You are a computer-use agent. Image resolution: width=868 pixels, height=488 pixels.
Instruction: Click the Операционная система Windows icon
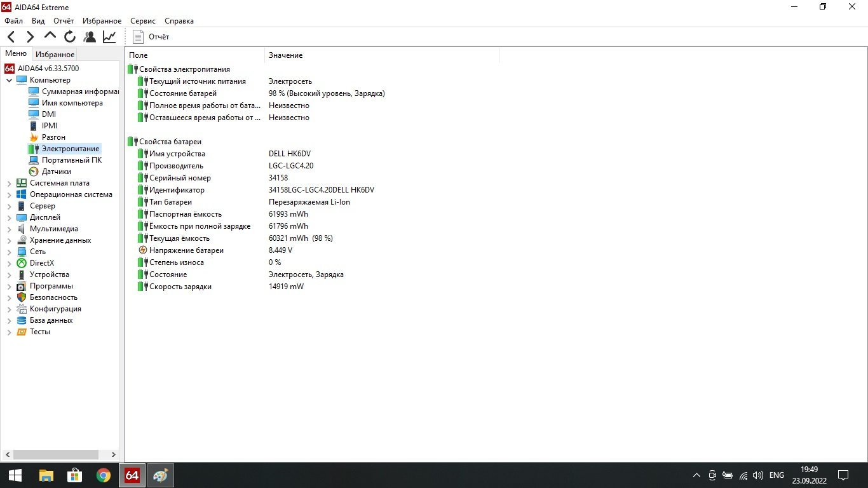click(x=22, y=194)
